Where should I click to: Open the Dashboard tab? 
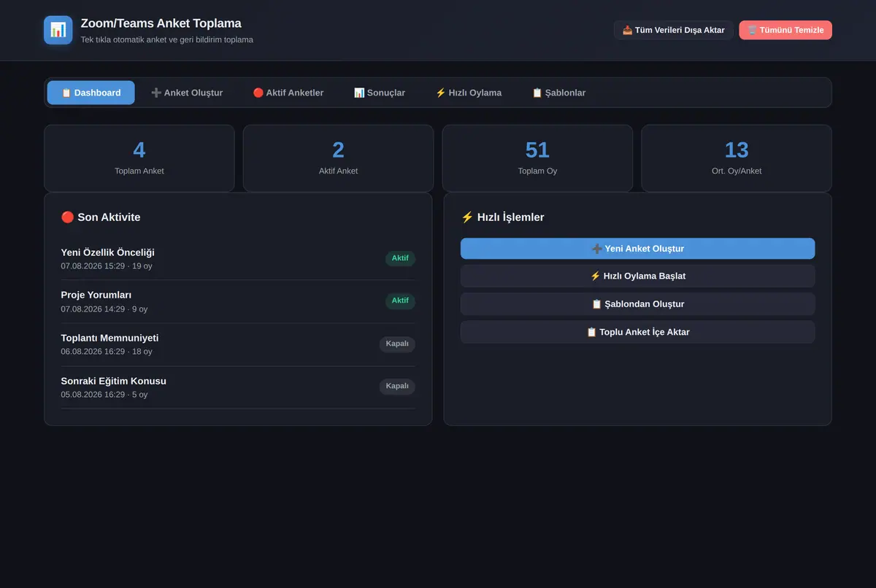(x=91, y=93)
